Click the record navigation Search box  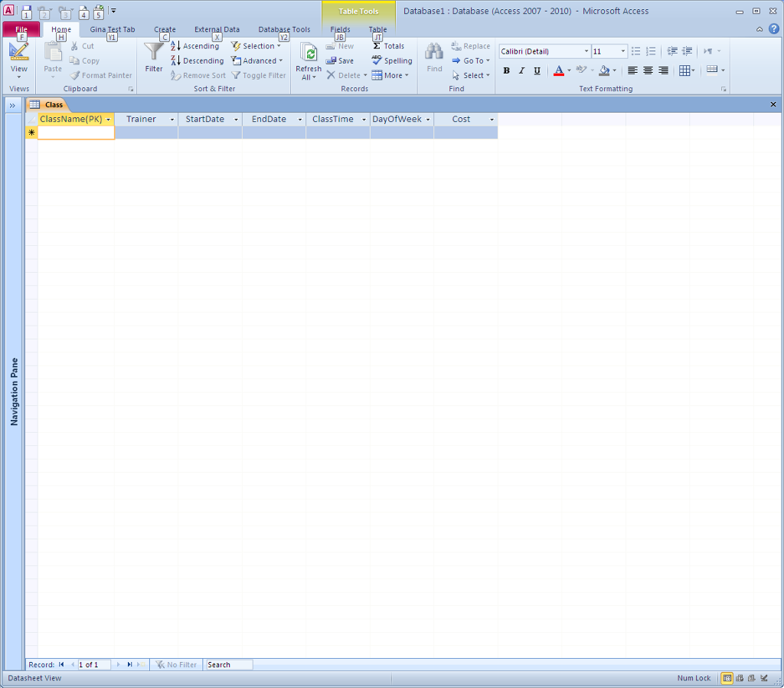[x=227, y=664]
